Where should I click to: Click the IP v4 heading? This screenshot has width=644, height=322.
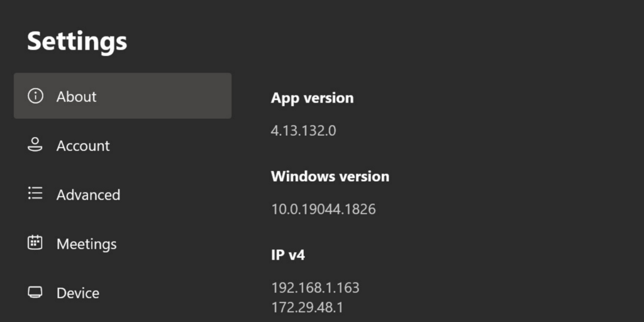tap(288, 255)
